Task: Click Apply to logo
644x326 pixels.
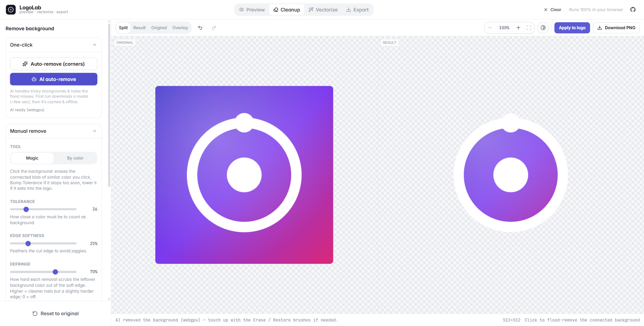Action: [572, 28]
